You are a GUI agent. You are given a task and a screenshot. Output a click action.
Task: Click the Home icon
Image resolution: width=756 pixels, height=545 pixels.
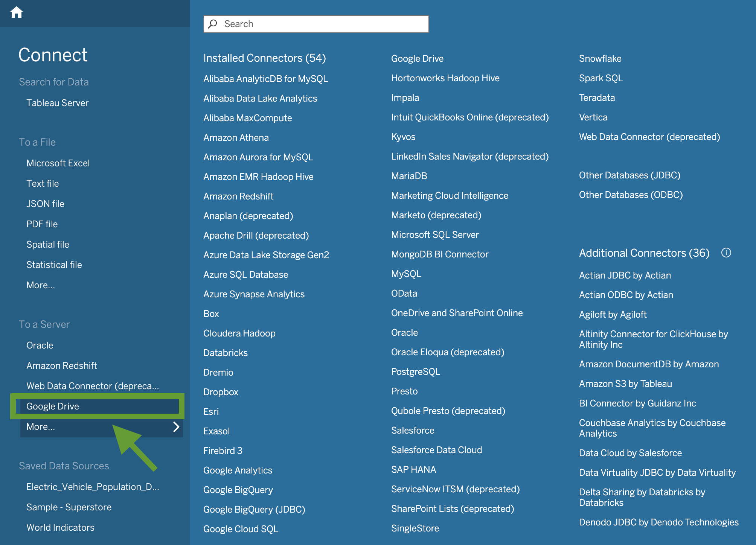17,12
